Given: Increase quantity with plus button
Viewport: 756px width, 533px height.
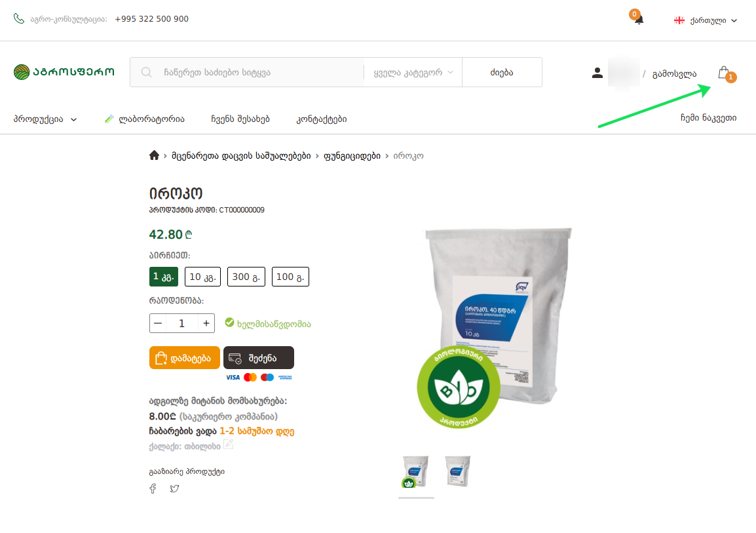Looking at the screenshot, I should (206, 324).
